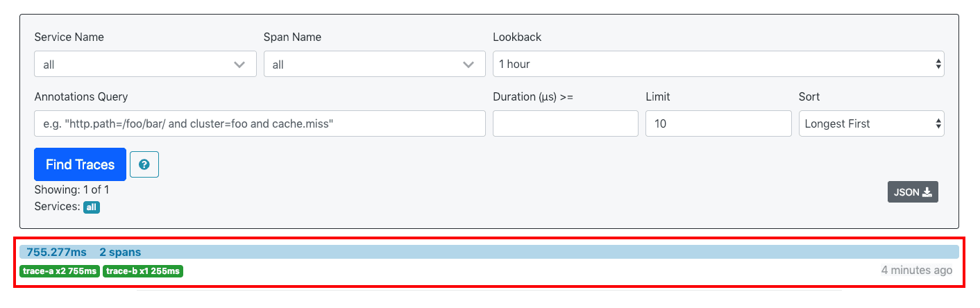Expand the Span Name chevron
Viewport: 980px width, 308px height.
pos(469,65)
